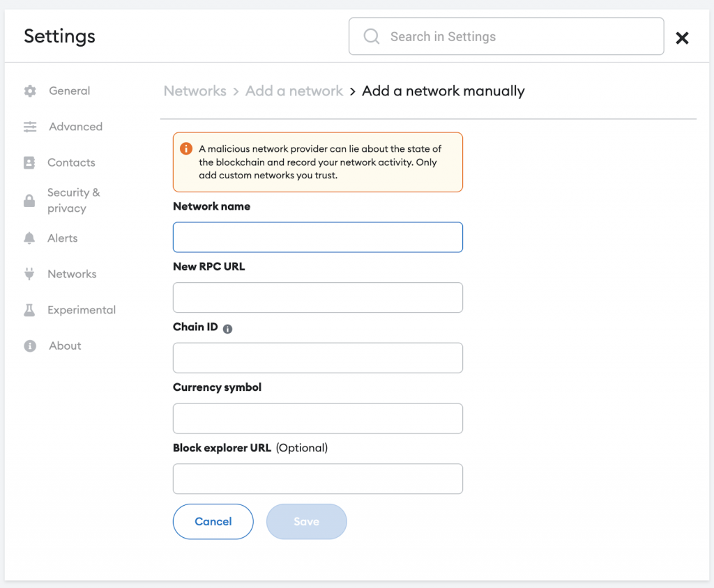This screenshot has height=588, width=714.
Task: Click the 'Add a network manually' heading
Action: [x=443, y=91]
